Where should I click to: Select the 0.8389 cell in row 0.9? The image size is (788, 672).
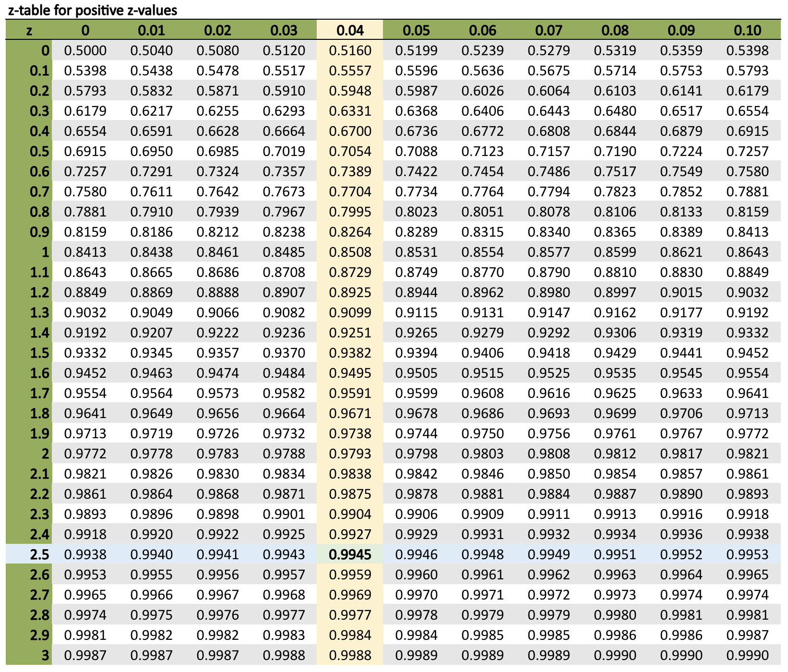[681, 232]
